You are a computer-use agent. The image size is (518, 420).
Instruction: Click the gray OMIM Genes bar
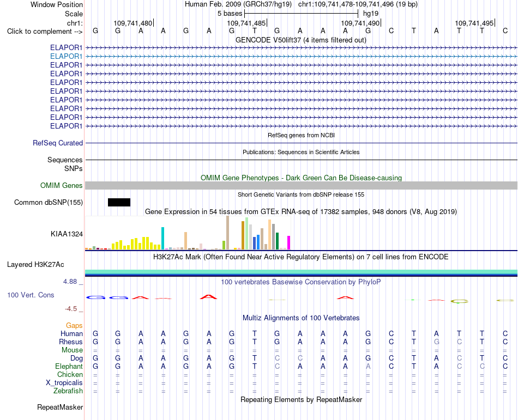(301, 185)
